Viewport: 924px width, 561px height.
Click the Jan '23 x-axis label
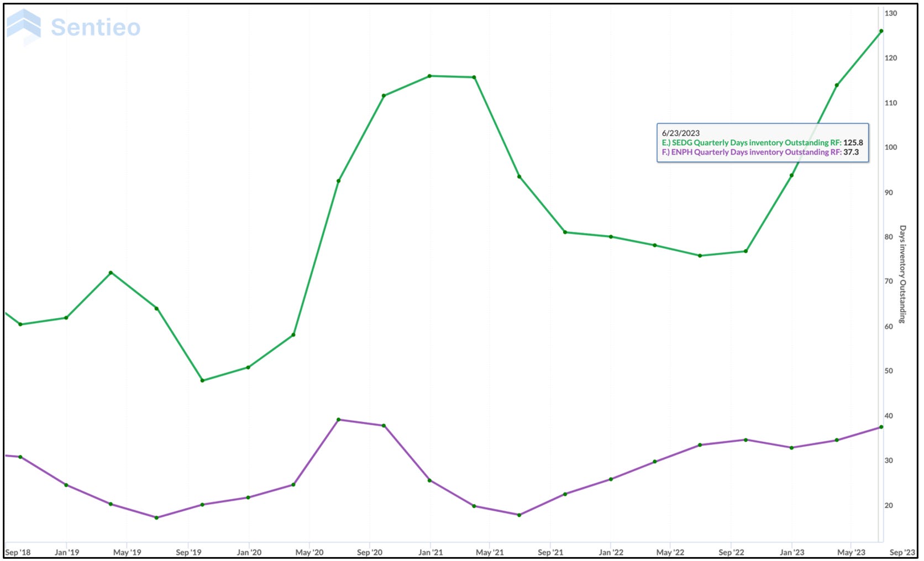coord(792,552)
